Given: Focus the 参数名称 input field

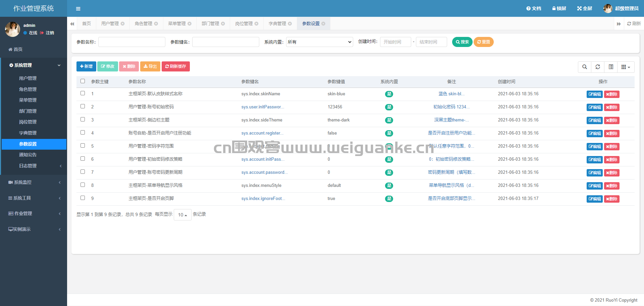Looking at the screenshot, I should [x=132, y=42].
